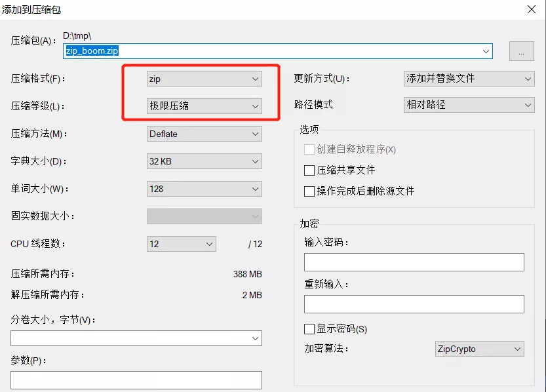
Task: Open the 压缩方法 Deflate dropdown
Action: (x=205, y=134)
